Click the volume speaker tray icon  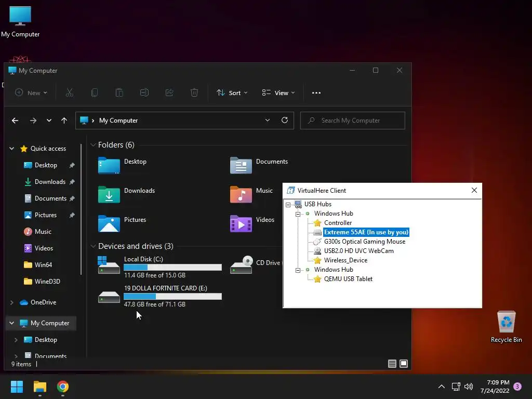(x=469, y=387)
